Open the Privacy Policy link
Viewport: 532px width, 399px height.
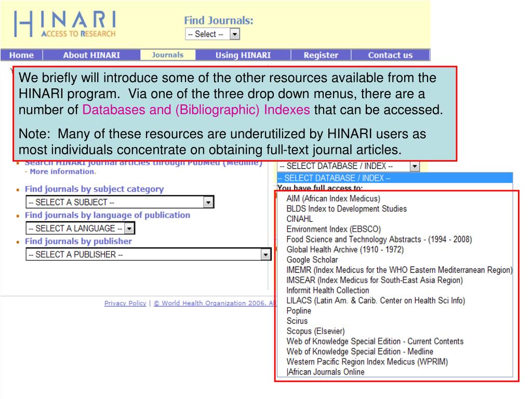point(125,303)
